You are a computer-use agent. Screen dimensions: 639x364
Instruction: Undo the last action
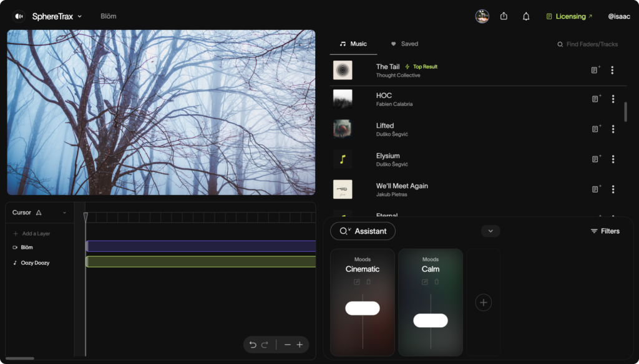(x=253, y=345)
